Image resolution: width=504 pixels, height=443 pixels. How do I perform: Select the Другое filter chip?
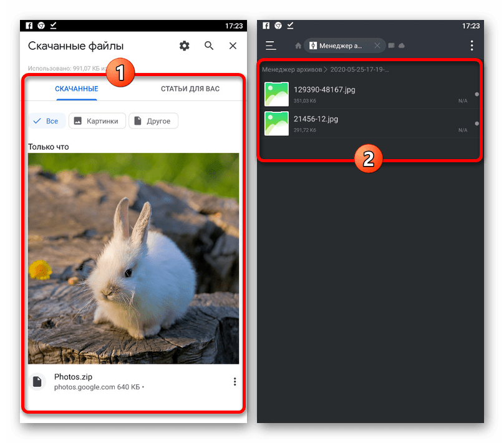coord(153,121)
